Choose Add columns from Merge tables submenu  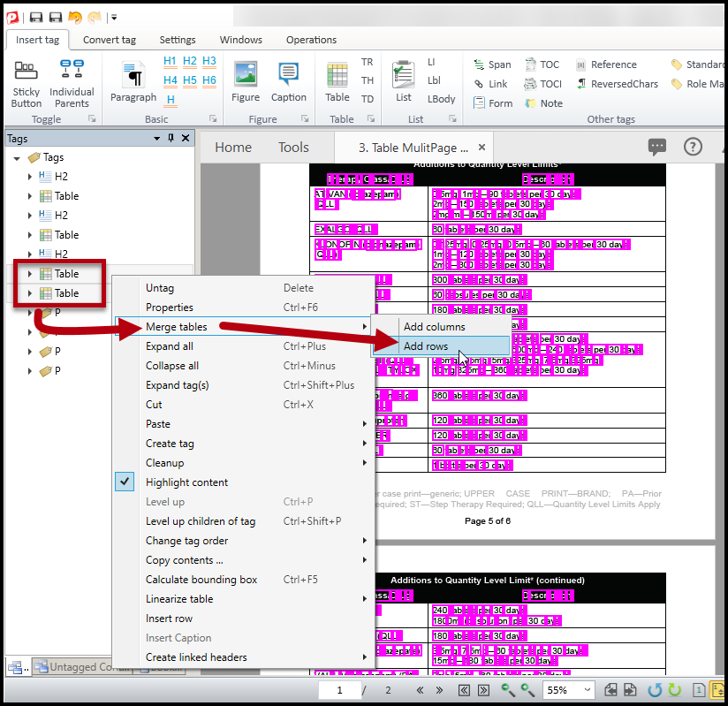(440, 327)
